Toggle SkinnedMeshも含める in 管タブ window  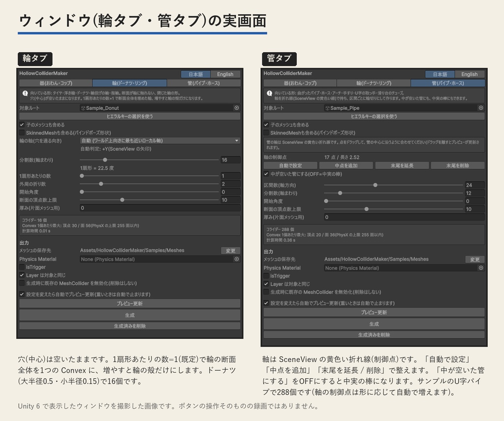266,132
